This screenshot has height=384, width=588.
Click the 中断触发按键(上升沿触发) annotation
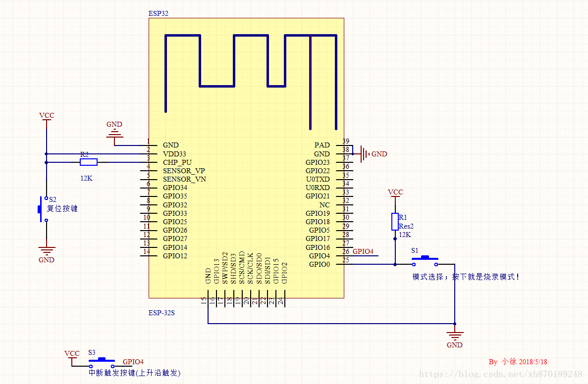[x=135, y=373]
